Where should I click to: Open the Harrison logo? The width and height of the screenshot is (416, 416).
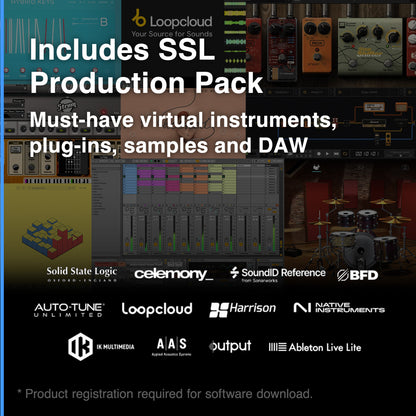(242, 309)
